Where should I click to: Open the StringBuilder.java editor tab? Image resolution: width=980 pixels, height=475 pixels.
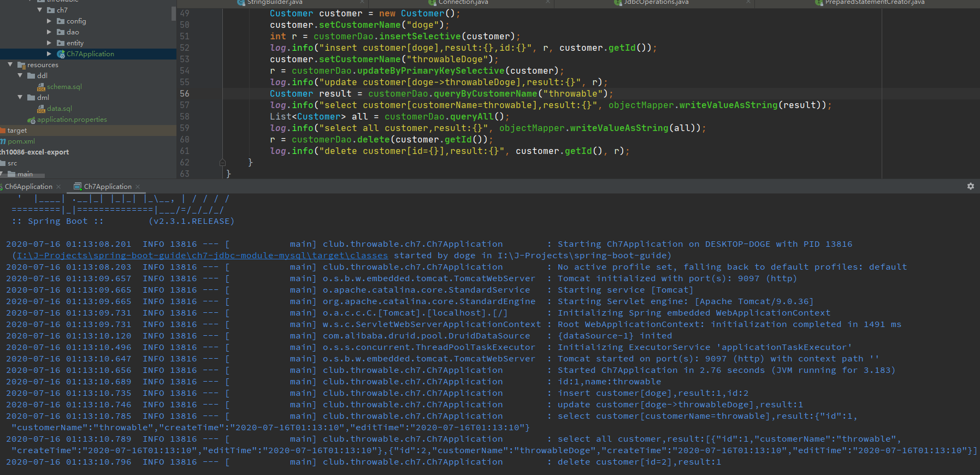tap(275, 2)
